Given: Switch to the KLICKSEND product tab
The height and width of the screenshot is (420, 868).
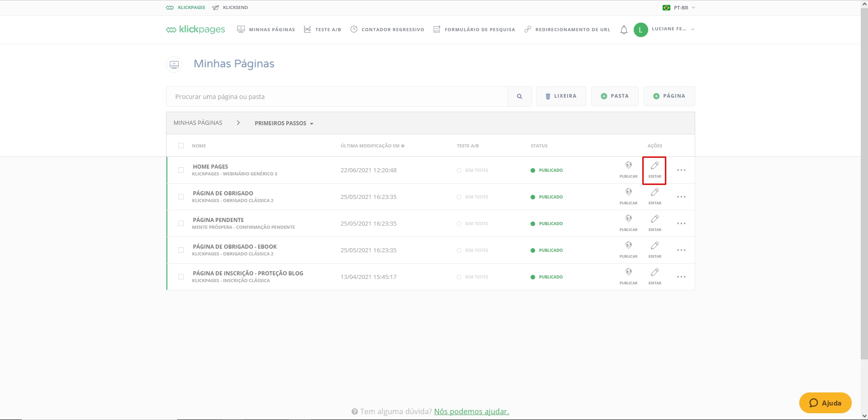Looking at the screenshot, I should [x=230, y=8].
